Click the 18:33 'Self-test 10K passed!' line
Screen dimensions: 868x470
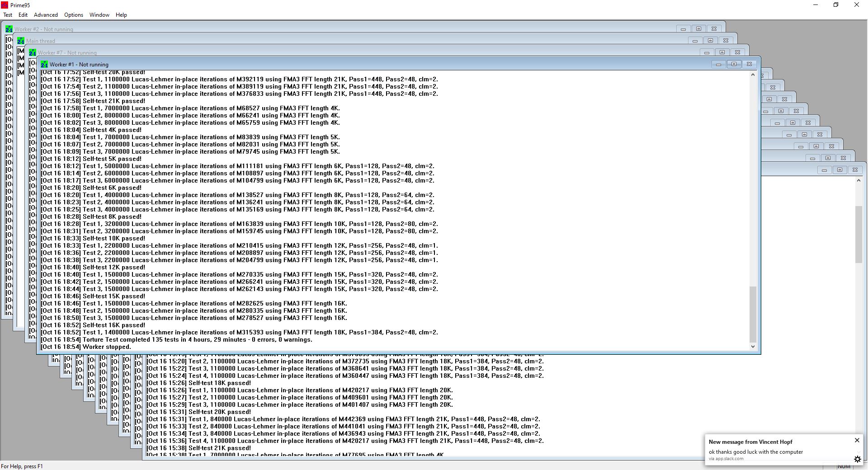pos(93,238)
